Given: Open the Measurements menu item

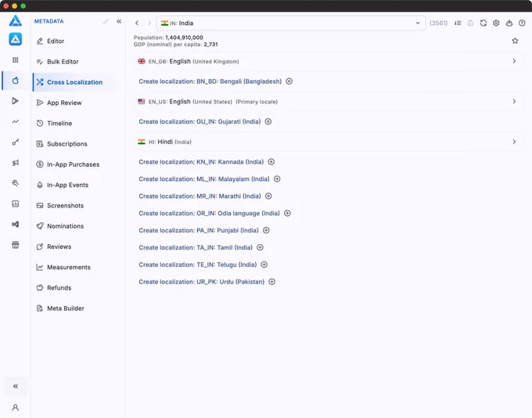Looking at the screenshot, I should (75, 267).
